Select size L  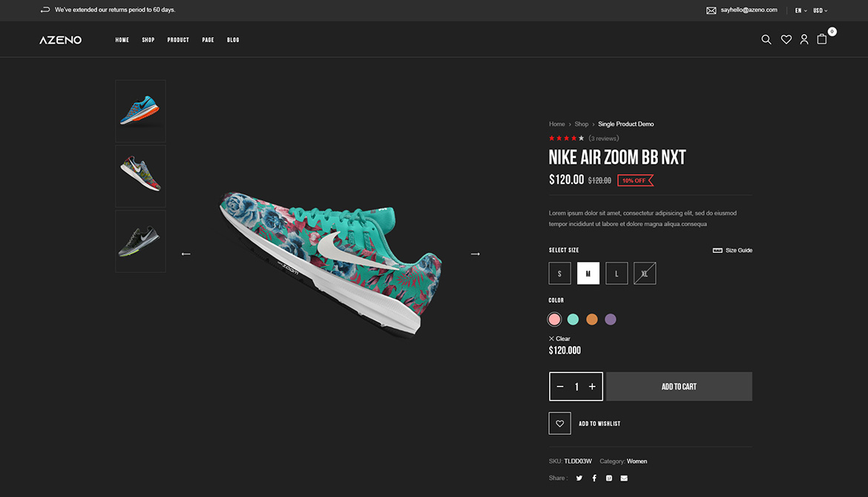click(x=617, y=274)
